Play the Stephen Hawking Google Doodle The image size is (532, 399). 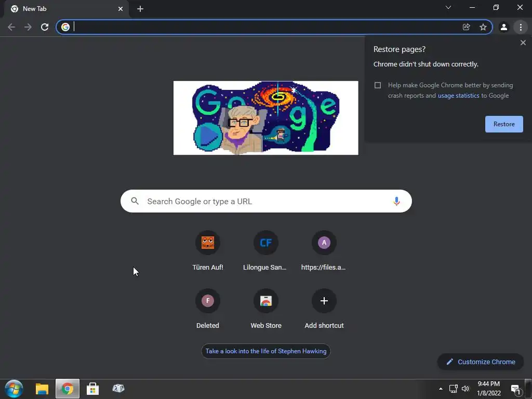pyautogui.click(x=208, y=137)
